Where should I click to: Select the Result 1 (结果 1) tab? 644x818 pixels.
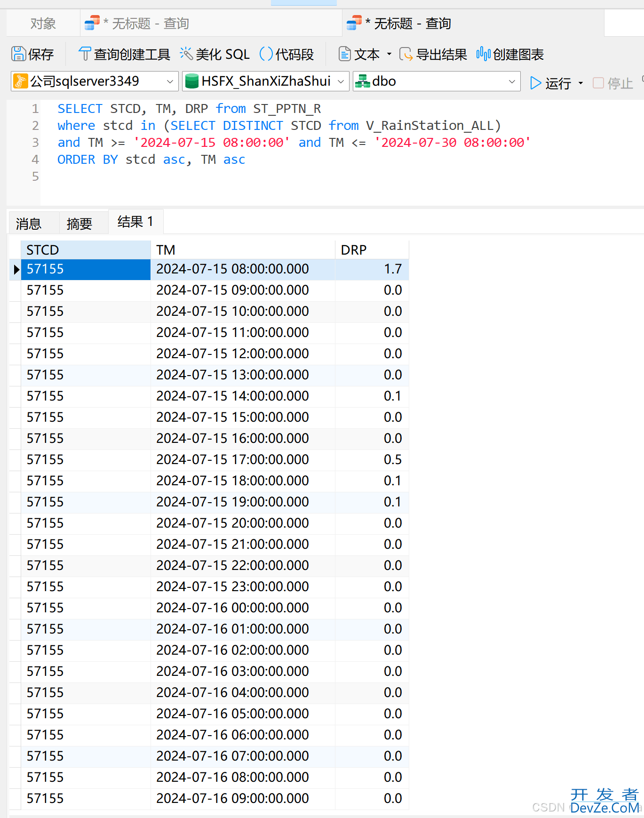pos(135,221)
